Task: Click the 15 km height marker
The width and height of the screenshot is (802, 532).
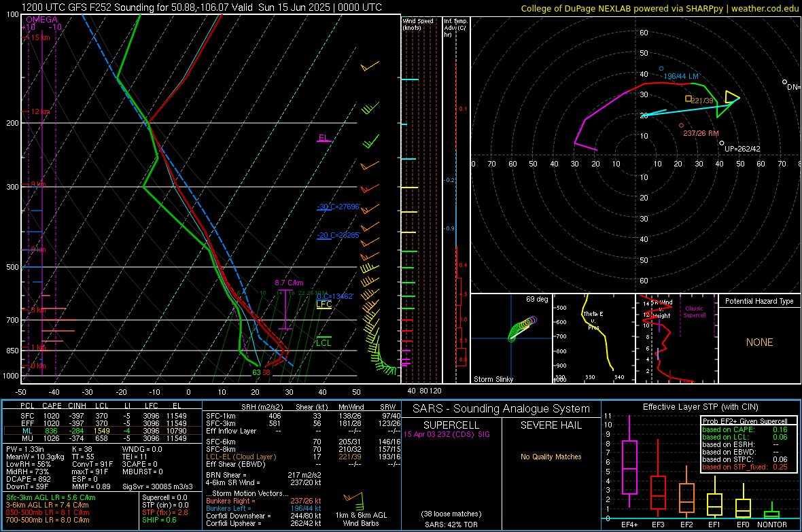Action: coord(40,37)
